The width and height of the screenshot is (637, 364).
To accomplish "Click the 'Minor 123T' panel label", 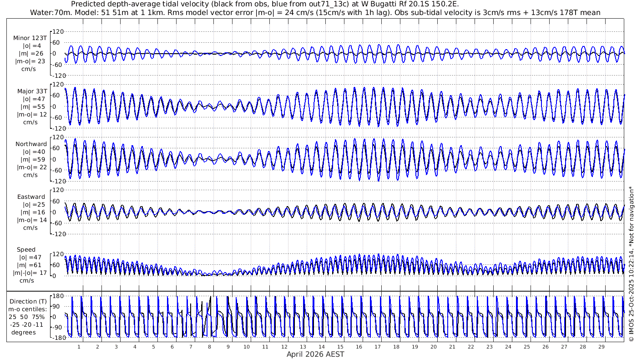I will tap(30, 38).
